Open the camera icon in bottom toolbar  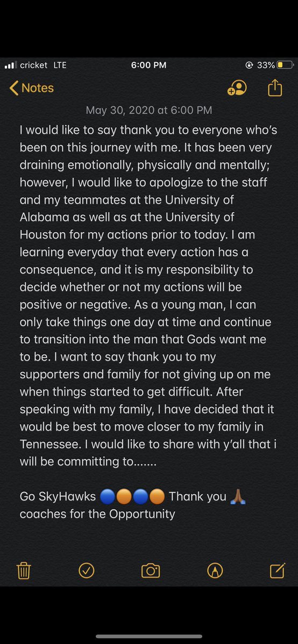(150, 570)
